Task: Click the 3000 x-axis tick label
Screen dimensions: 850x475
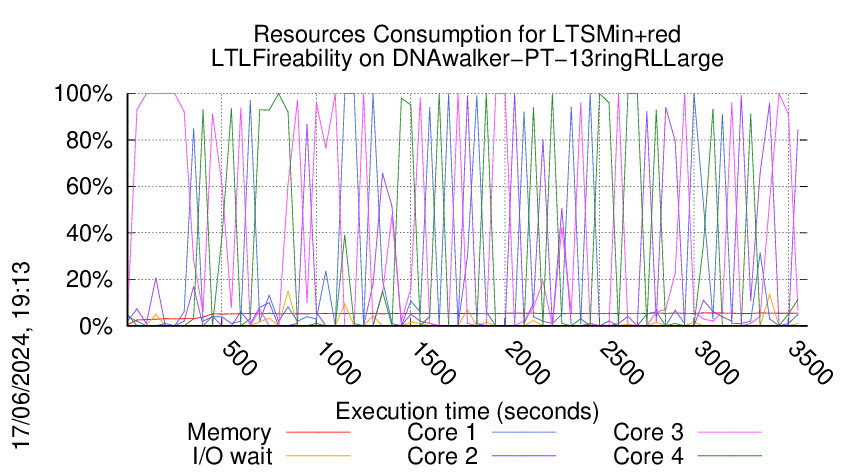Action: click(716, 363)
